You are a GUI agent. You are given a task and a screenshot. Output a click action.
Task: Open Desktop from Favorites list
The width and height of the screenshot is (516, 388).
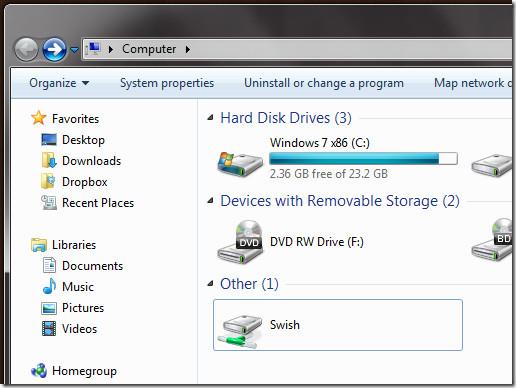point(83,140)
